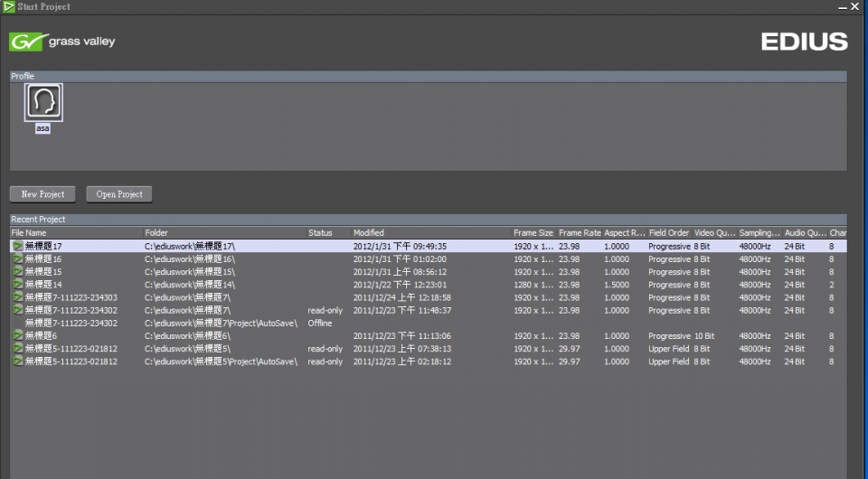This screenshot has height=479, width=868.
Task: Click the Frame Rate column header
Action: click(579, 233)
